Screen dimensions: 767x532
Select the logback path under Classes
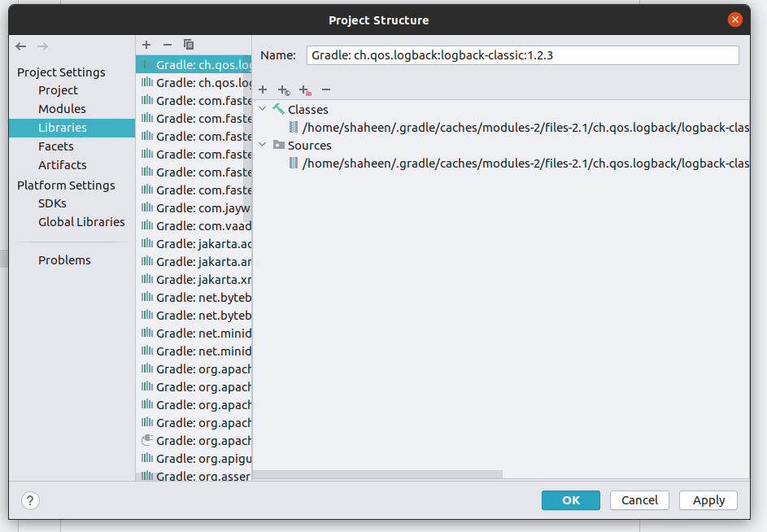(526, 128)
